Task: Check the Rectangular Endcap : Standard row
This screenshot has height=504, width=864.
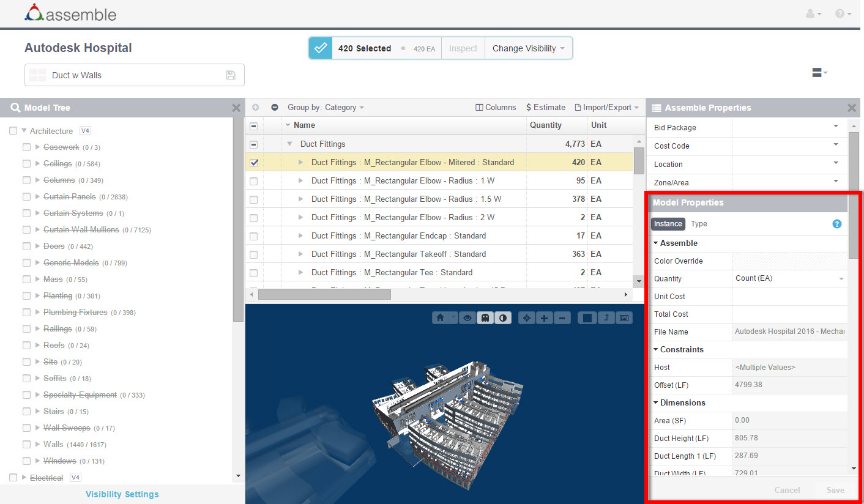Action: [x=254, y=236]
